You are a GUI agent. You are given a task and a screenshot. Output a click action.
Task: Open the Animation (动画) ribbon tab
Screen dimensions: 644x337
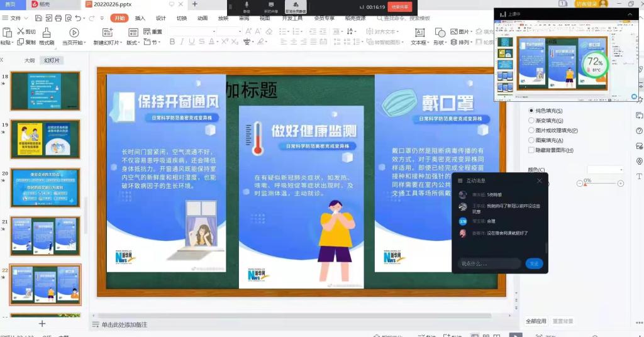(x=202, y=18)
